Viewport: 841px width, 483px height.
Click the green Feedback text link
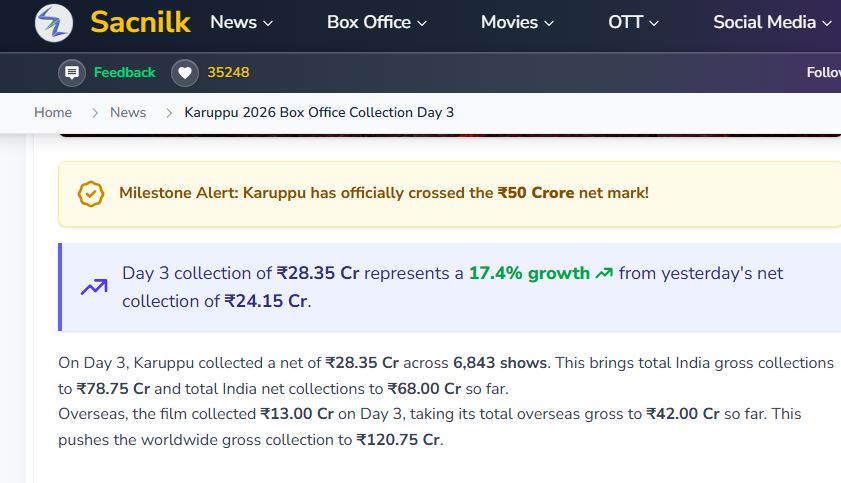pyautogui.click(x=124, y=72)
